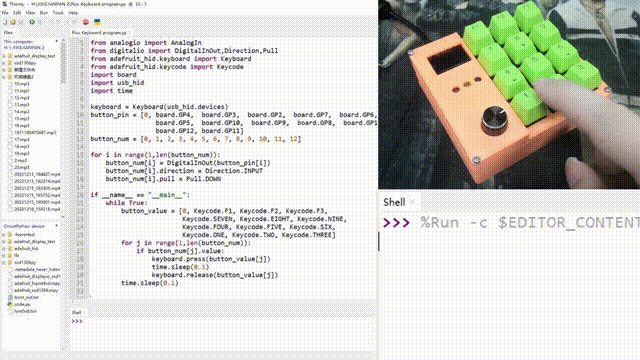Expand lib folder in device panel

coord(4,255)
